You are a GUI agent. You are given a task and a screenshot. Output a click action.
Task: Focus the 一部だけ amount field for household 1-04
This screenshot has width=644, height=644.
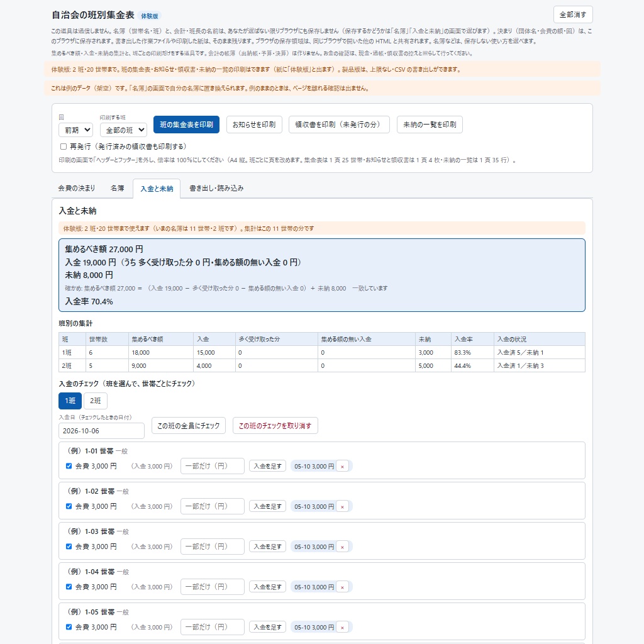(x=213, y=587)
